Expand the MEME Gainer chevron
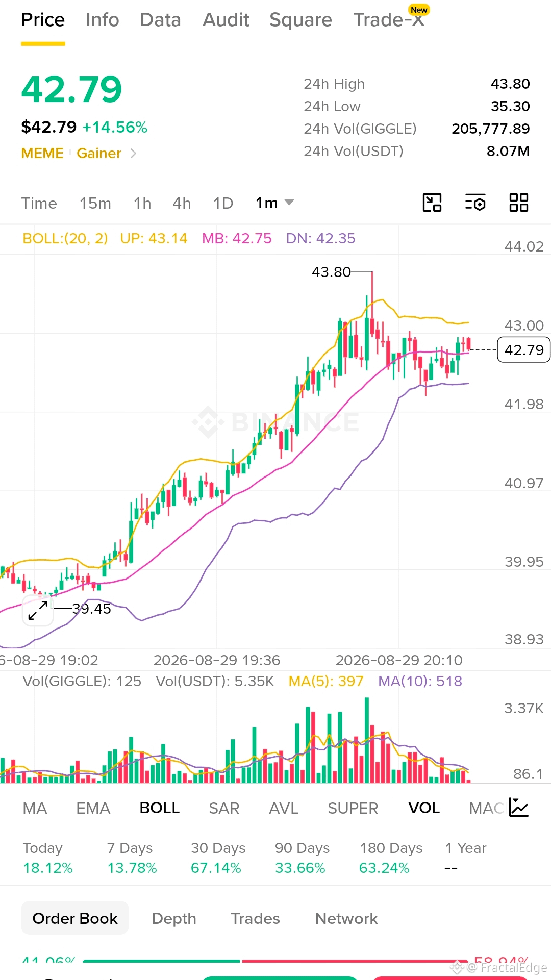551x980 pixels. [x=133, y=153]
